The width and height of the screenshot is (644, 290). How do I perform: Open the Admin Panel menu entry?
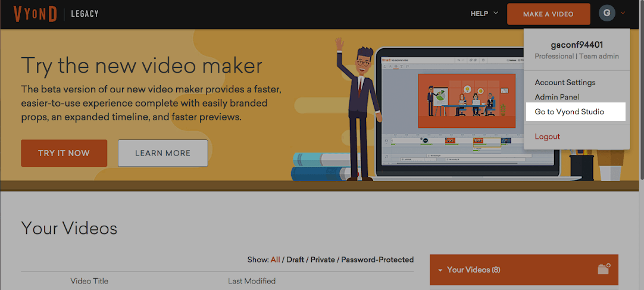pos(557,97)
